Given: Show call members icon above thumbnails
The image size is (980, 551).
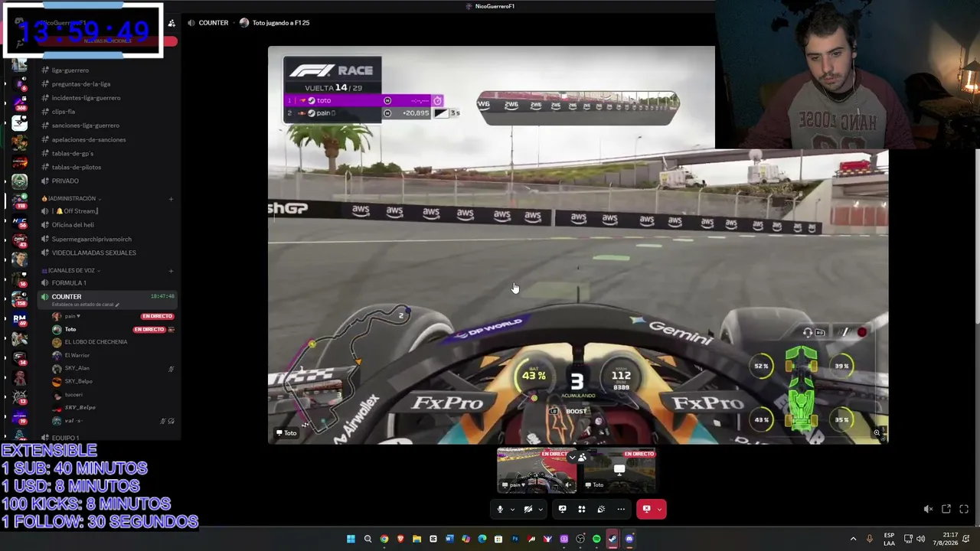Looking at the screenshot, I should pos(582,458).
